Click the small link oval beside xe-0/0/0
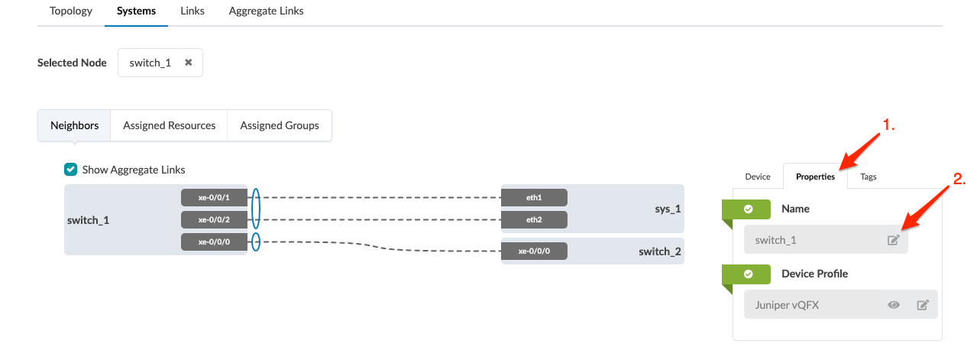The width and height of the screenshot is (980, 347). [256, 242]
